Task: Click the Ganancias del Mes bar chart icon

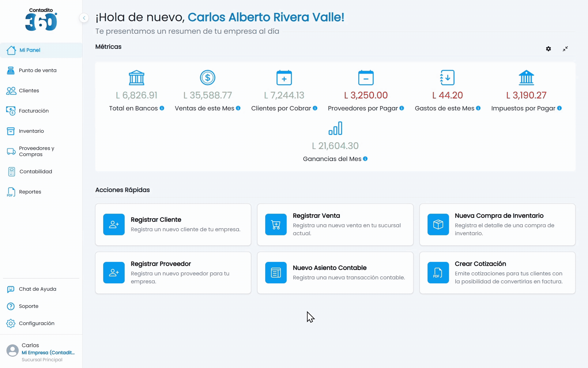Action: (x=335, y=128)
